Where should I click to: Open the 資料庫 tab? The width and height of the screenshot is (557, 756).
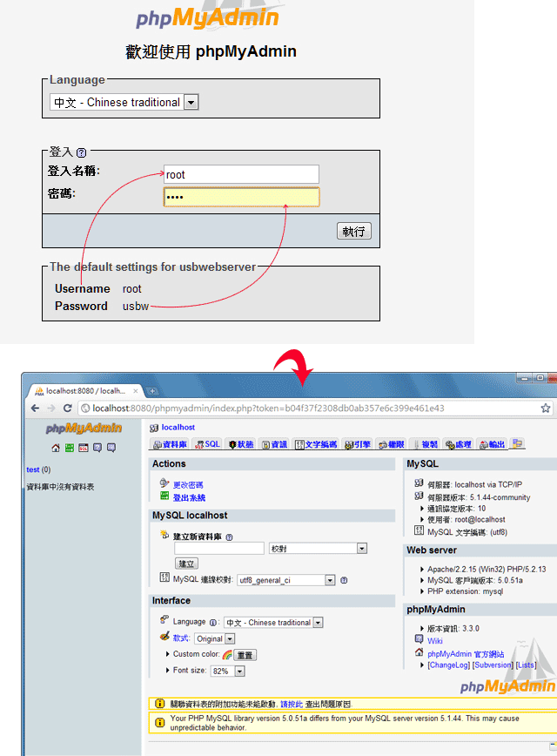[170, 444]
